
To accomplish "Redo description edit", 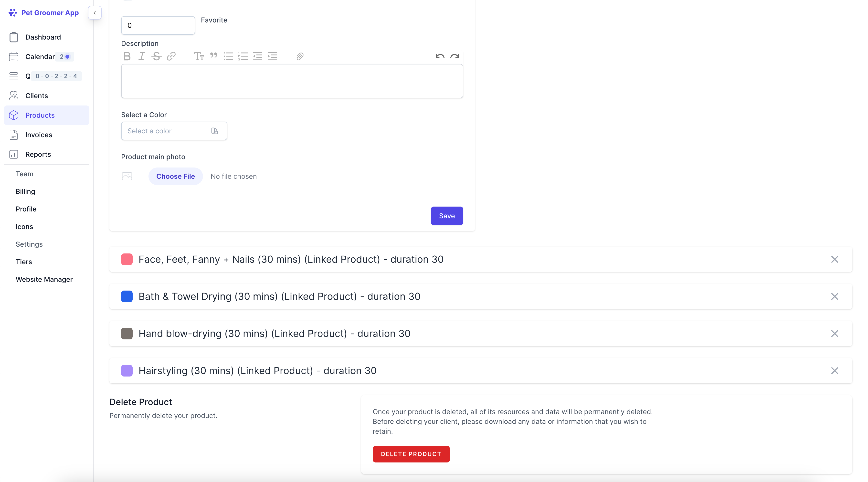I will pyautogui.click(x=455, y=56).
